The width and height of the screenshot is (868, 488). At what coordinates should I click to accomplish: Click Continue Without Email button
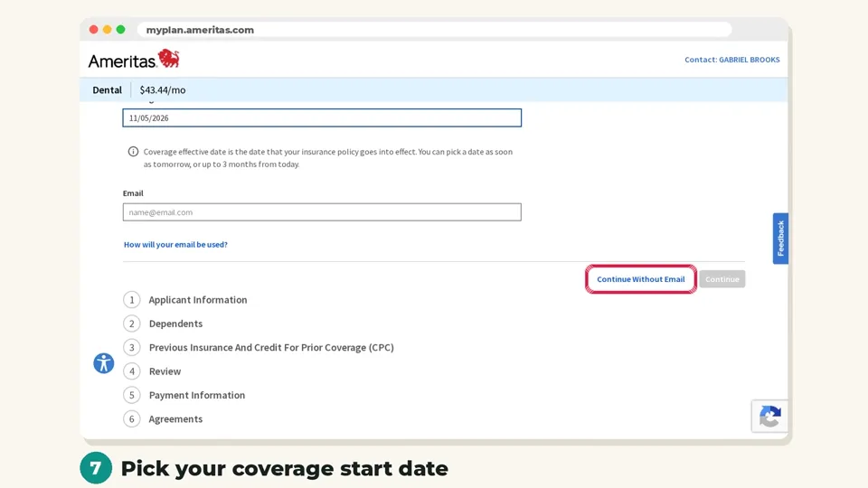[x=640, y=279]
